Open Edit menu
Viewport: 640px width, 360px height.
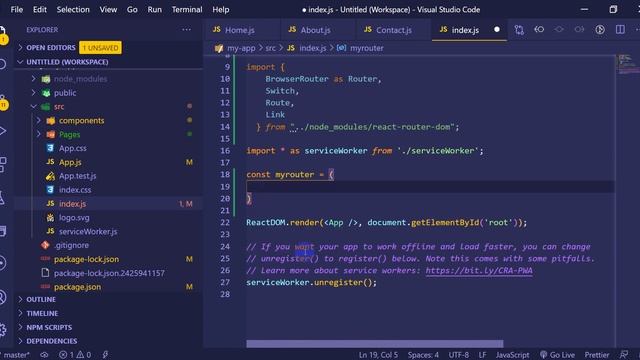[39, 9]
